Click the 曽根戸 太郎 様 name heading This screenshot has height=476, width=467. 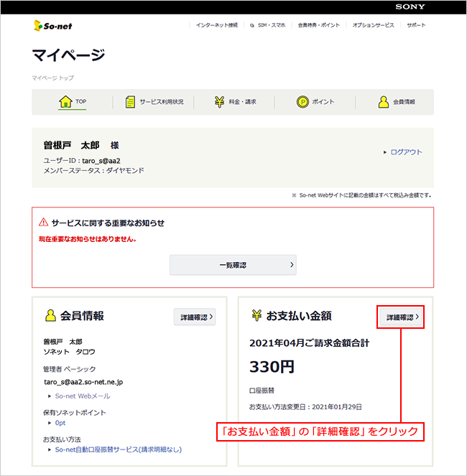tap(81, 146)
